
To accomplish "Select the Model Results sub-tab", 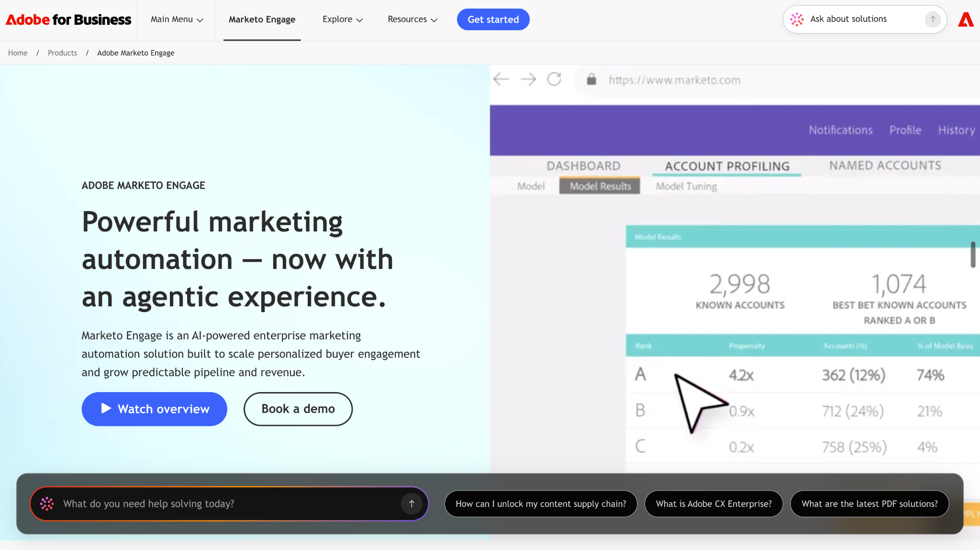I will tap(600, 186).
